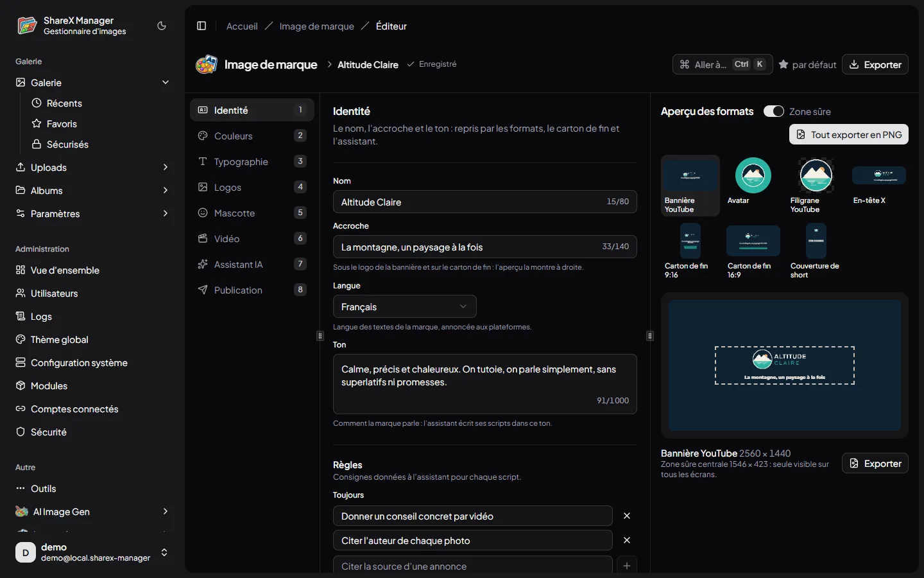Collapse the sidebar panel icon
Viewport: 924px width, 578px height.
[x=201, y=26]
